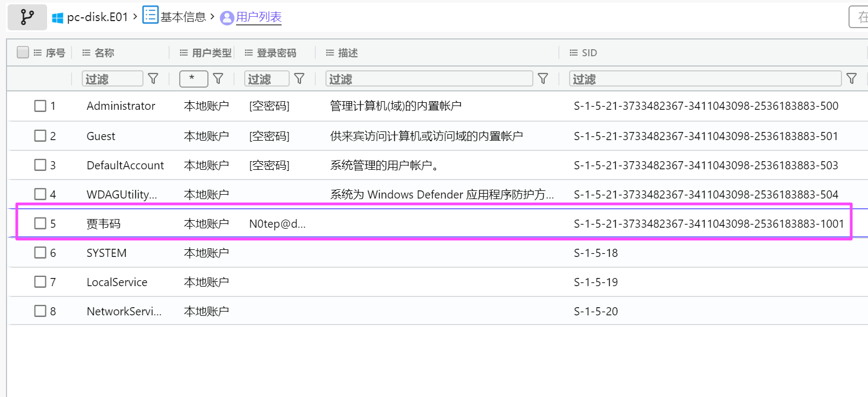Screen dimensions: 868x397
Task: Open the SID column filter funnel
Action: point(852,79)
